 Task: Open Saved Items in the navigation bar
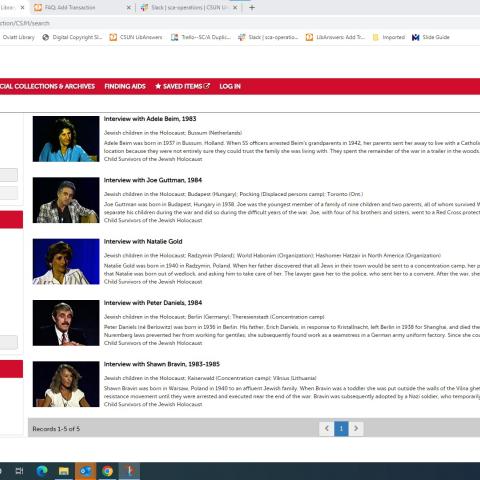point(183,86)
